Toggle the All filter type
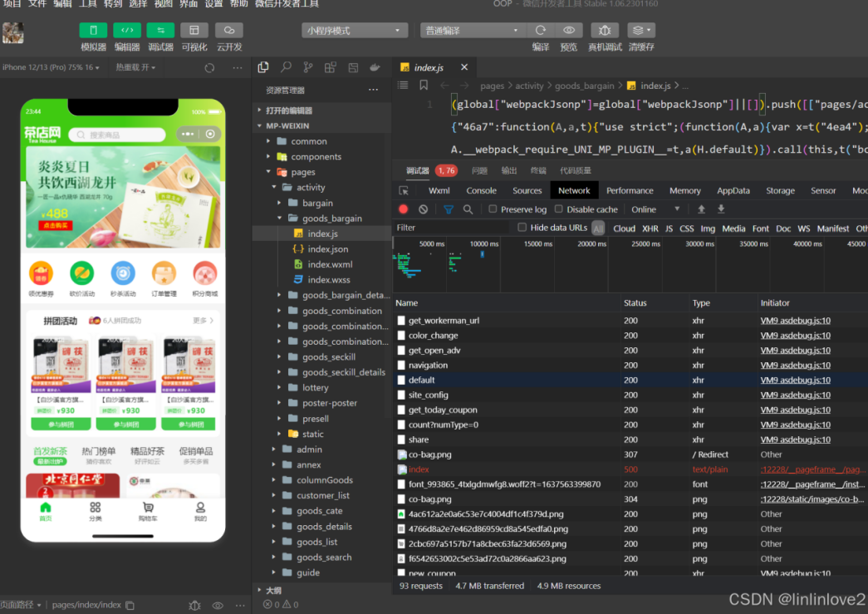Image resolution: width=868 pixels, height=614 pixels. (598, 228)
